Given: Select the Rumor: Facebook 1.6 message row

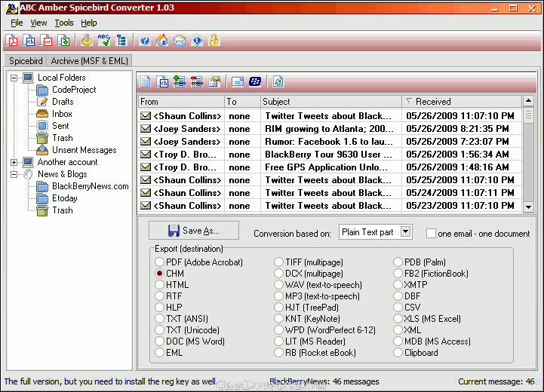Looking at the screenshot, I should (330, 142).
